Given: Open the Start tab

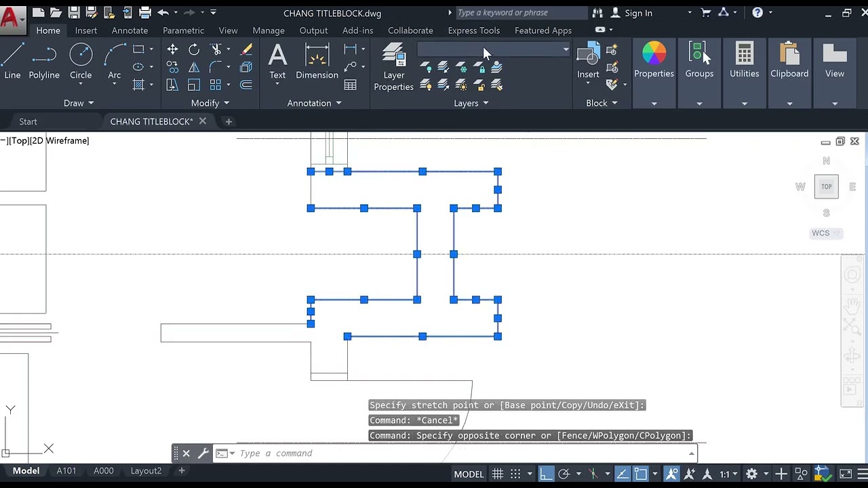Looking at the screenshot, I should (28, 121).
